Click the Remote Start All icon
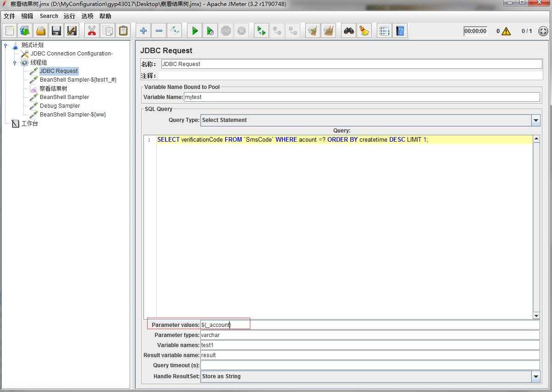The image size is (552, 392). 261,31
